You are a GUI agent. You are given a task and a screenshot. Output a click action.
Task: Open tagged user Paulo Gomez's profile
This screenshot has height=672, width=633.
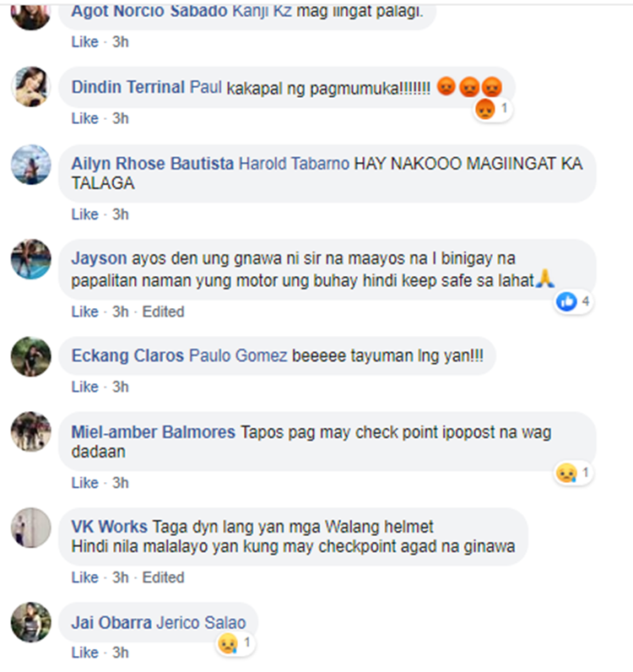[x=238, y=355]
